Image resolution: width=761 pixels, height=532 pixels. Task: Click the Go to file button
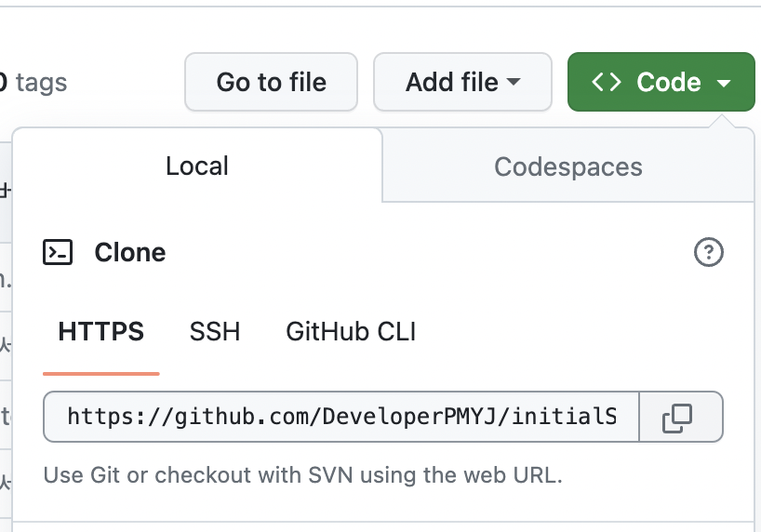(x=272, y=82)
